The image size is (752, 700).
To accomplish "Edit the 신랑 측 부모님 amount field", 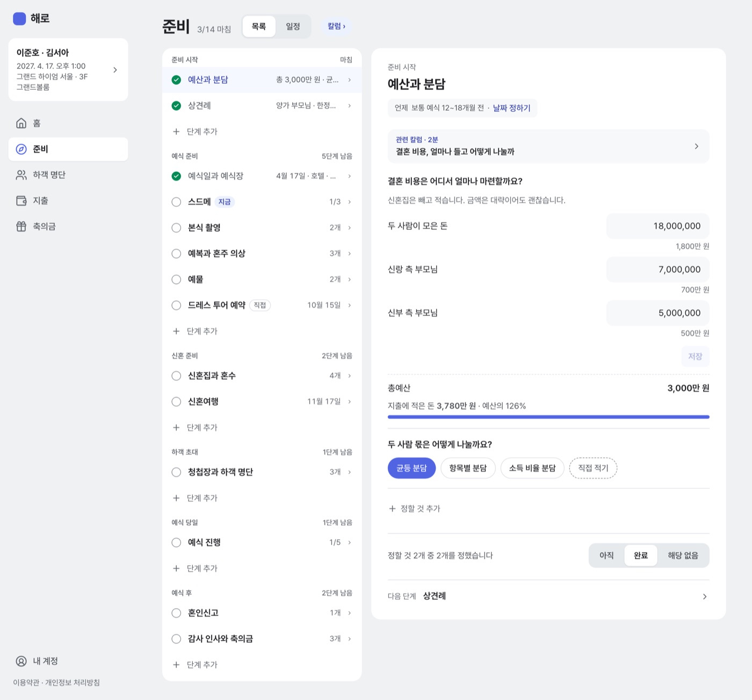I will (x=657, y=270).
